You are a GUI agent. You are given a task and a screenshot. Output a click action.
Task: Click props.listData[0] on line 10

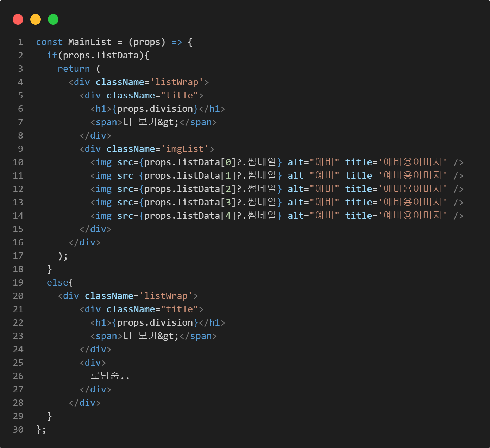[190, 162]
